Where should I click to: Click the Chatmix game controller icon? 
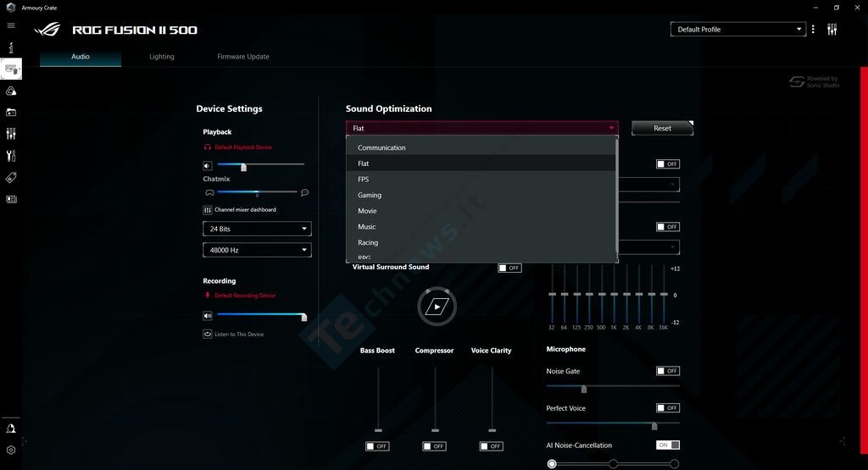(x=209, y=192)
